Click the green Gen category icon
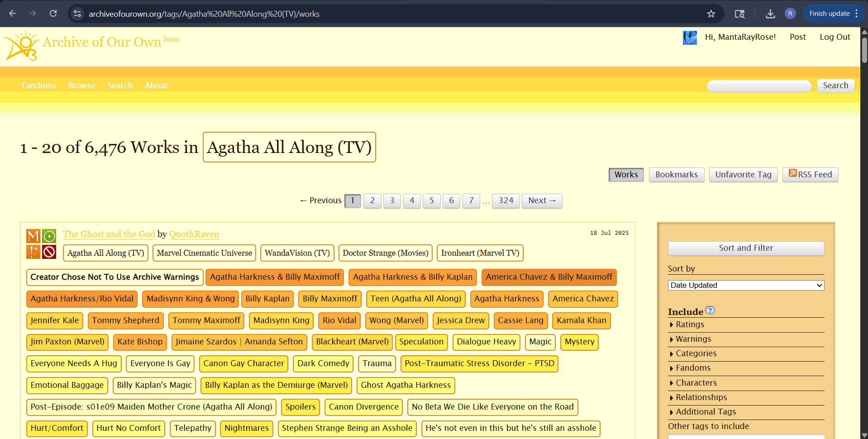Image resolution: width=868 pixels, height=439 pixels. coord(49,236)
